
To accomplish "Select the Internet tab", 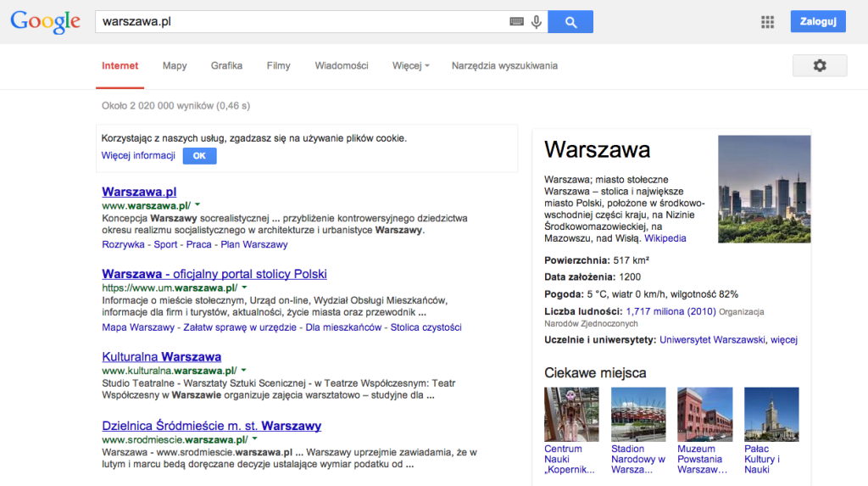I will click(x=120, y=65).
